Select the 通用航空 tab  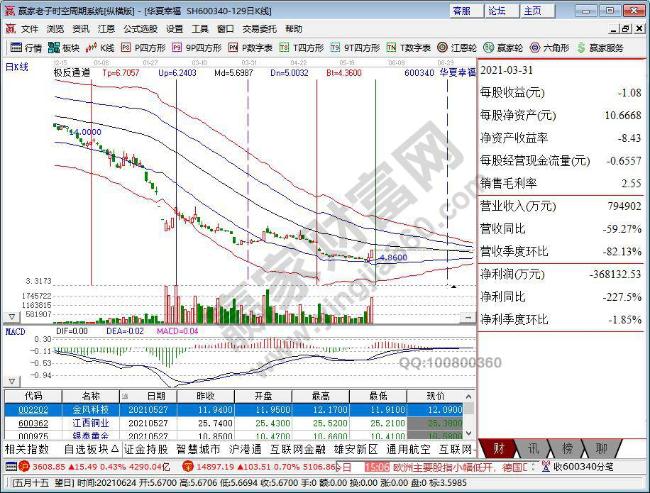point(408,449)
